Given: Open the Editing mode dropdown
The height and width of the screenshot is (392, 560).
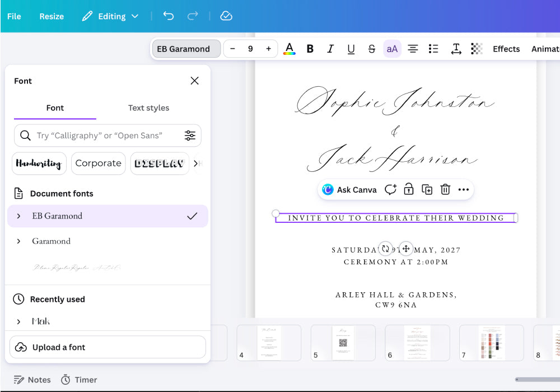Looking at the screenshot, I should pyautogui.click(x=110, y=16).
